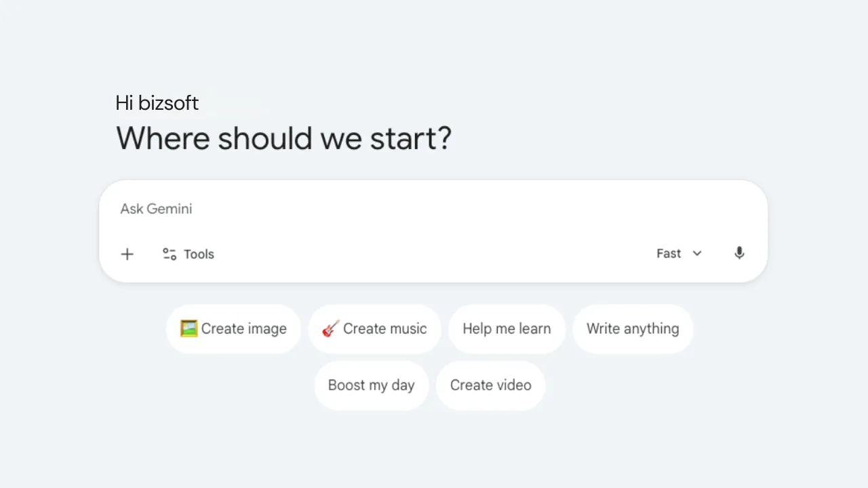Open attachment options via the plus icon

tap(127, 254)
